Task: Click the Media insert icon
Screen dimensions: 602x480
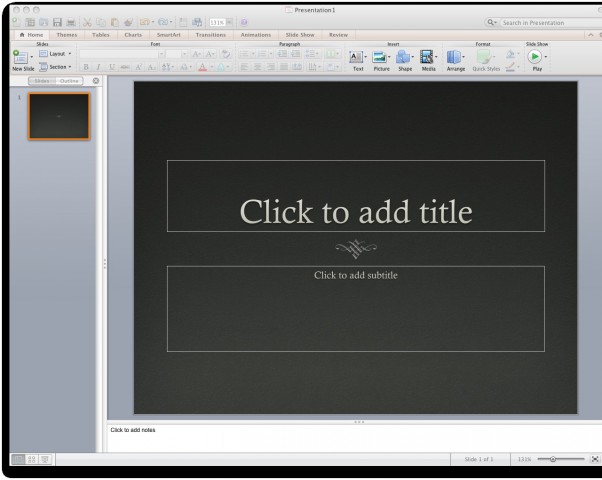Action: pos(427,57)
